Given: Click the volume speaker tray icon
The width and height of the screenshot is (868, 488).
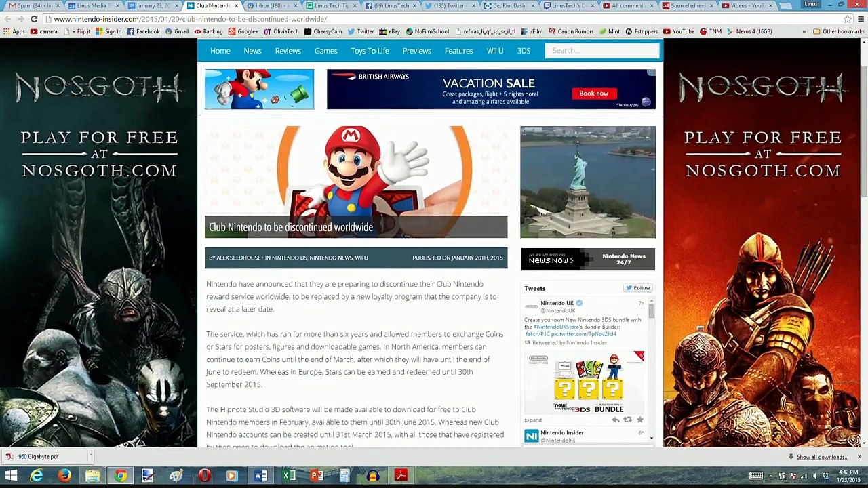Looking at the screenshot, I should [x=814, y=476].
